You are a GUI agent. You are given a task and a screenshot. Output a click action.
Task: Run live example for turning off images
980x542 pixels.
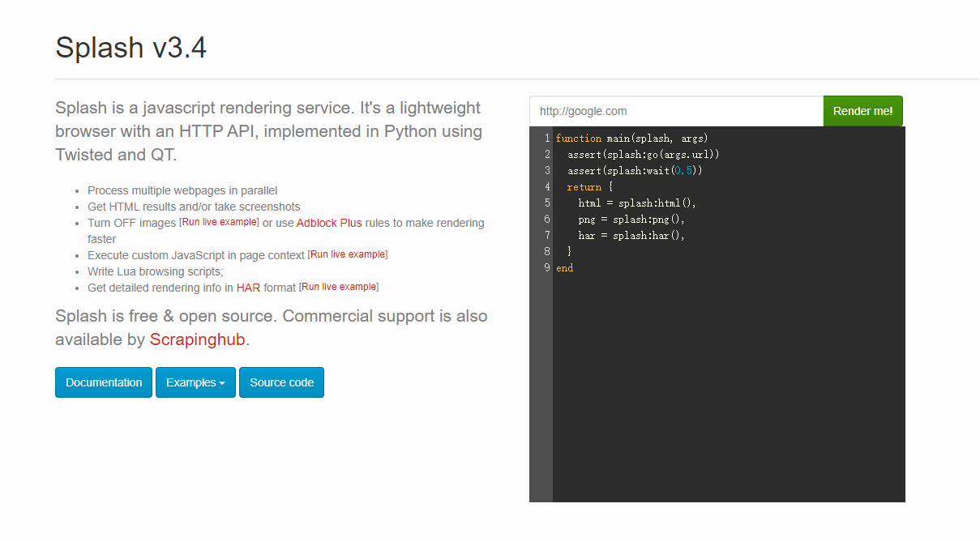(x=220, y=222)
